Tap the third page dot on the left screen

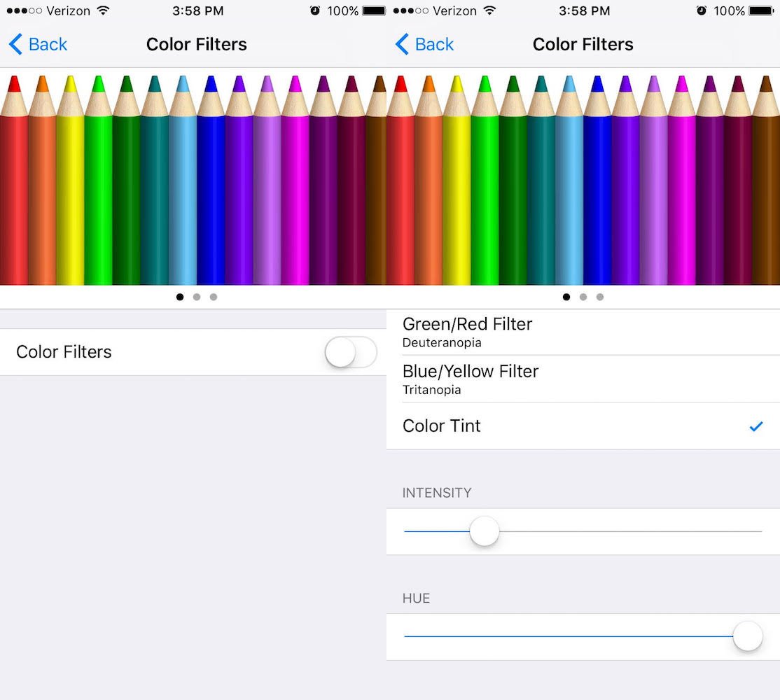[214, 297]
